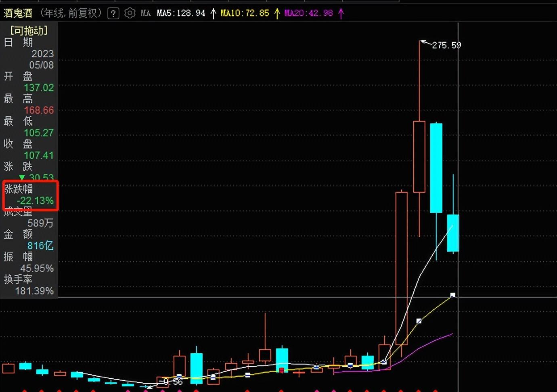Screen dimensions: 557x392
Task: Click the 换手率 label
Action: [x=18, y=279]
